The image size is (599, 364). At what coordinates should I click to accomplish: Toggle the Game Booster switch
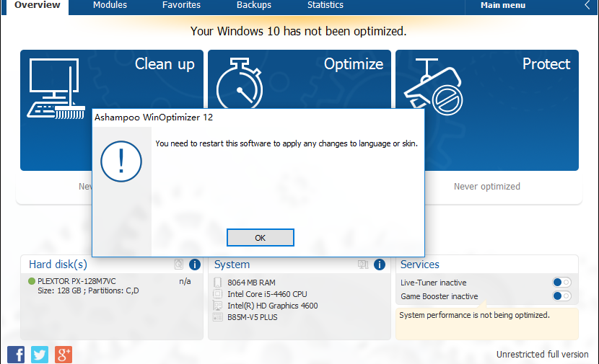point(561,296)
